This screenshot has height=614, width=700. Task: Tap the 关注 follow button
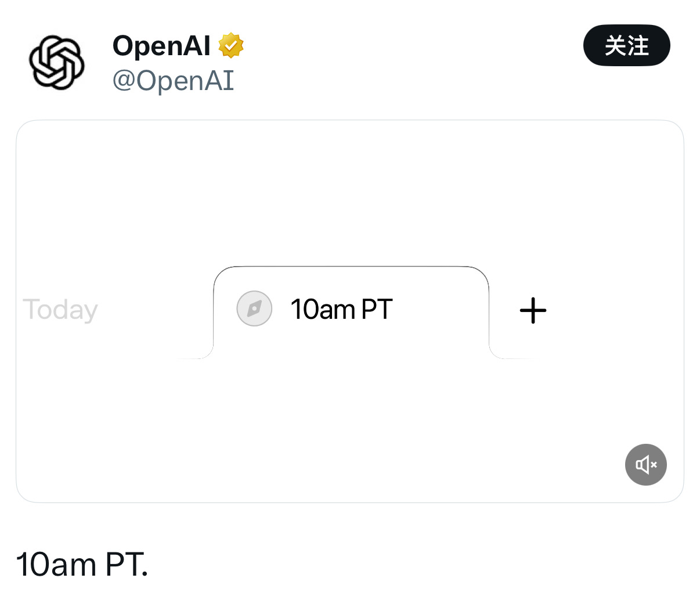pyautogui.click(x=626, y=45)
